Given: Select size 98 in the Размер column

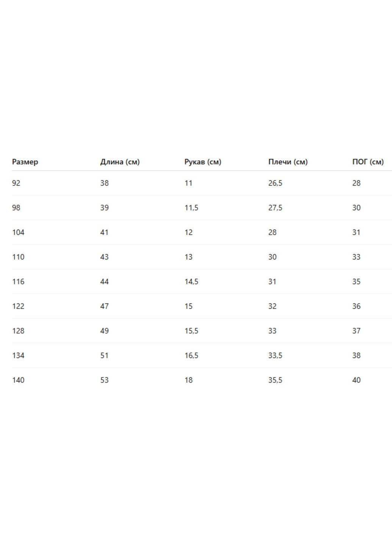Looking at the screenshot, I should (16, 208).
